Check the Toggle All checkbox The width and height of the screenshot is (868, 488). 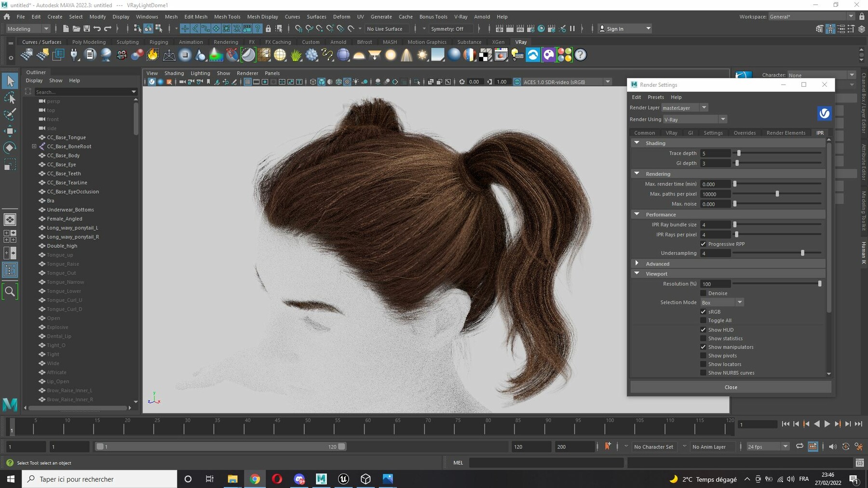(x=703, y=320)
